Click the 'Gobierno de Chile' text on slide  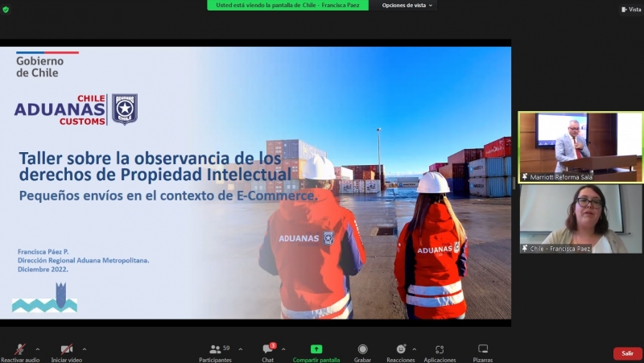coord(39,67)
